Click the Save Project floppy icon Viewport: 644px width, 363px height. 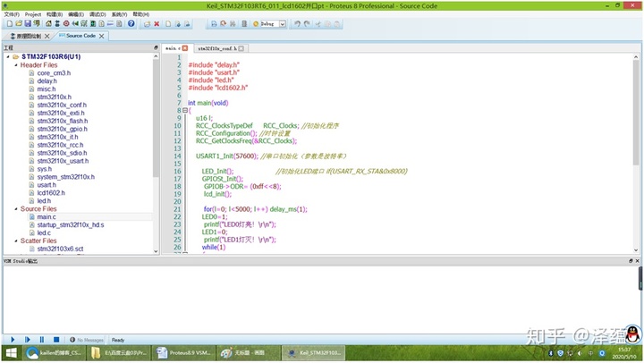tap(28, 24)
